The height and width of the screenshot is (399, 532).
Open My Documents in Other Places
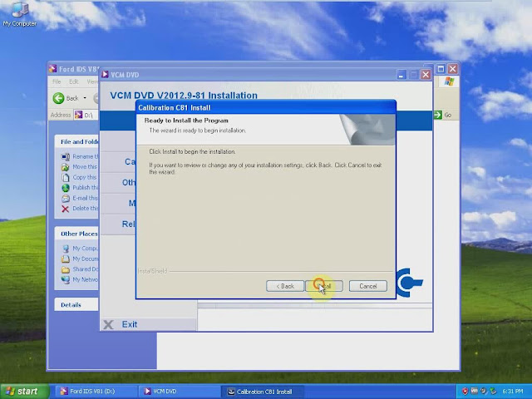(x=86, y=259)
